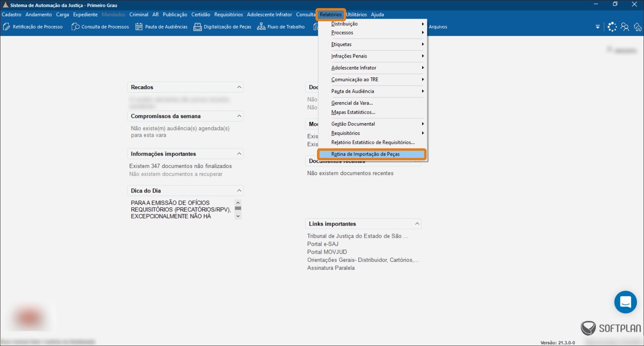Open the Assinatura Paralela link

coord(331,268)
